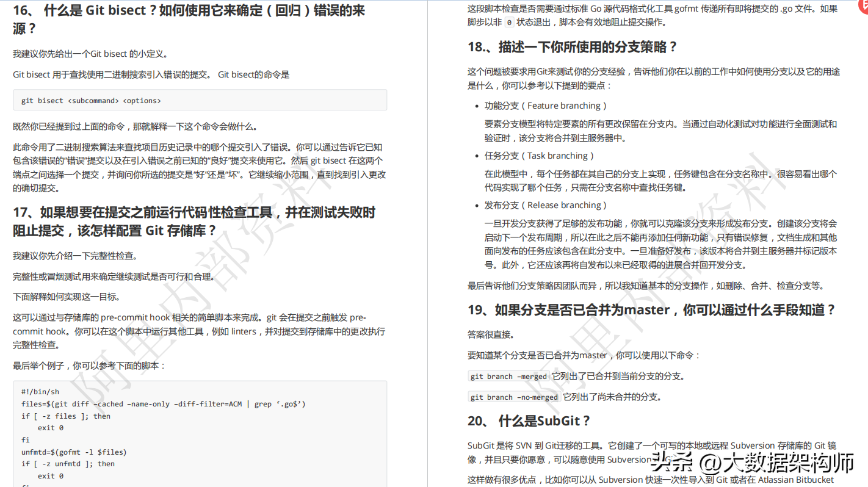Image resolution: width=868 pixels, height=487 pixels.
Task: Click the line starting "最后告诉他们分支策略因团队而异"
Action: pos(646,286)
